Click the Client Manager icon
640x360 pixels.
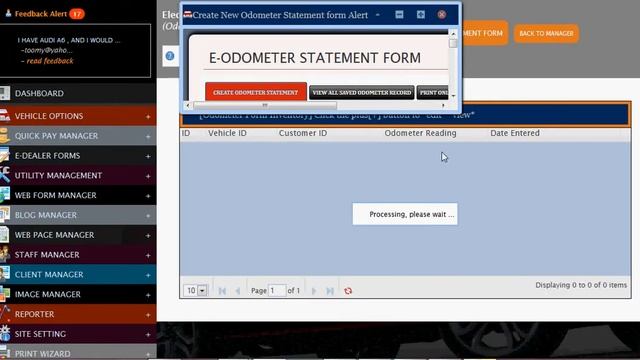(4, 274)
